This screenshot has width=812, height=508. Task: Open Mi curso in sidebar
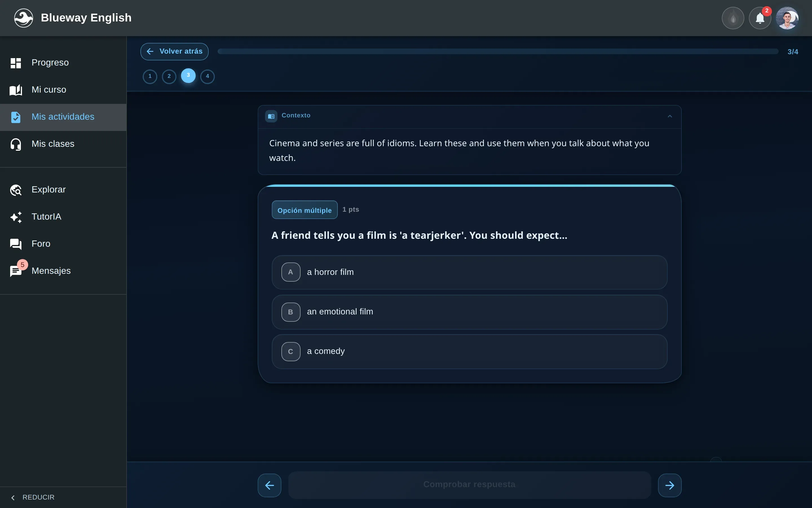[x=63, y=90]
